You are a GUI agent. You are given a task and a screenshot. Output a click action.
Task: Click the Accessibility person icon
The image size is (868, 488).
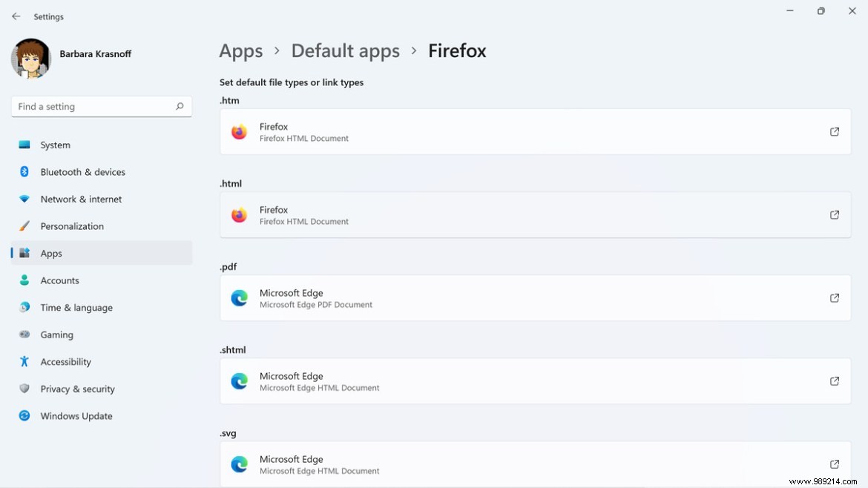24,362
